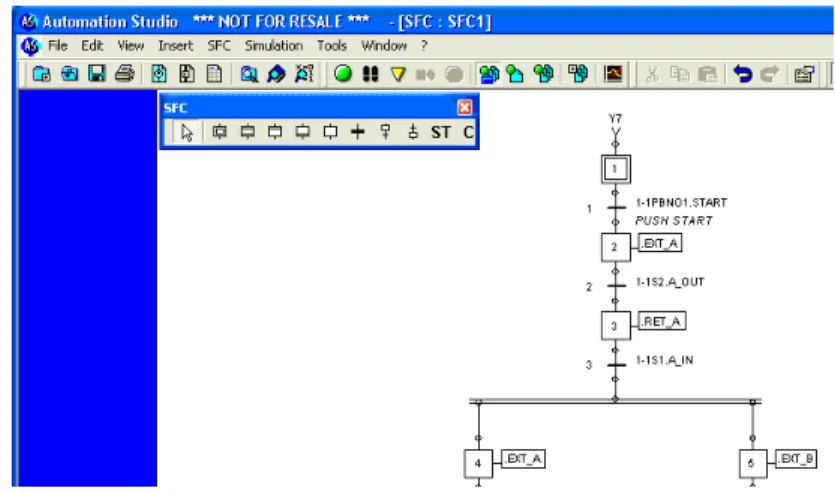Click the ST tool in SFC palette
The image size is (835, 494).
click(x=440, y=132)
